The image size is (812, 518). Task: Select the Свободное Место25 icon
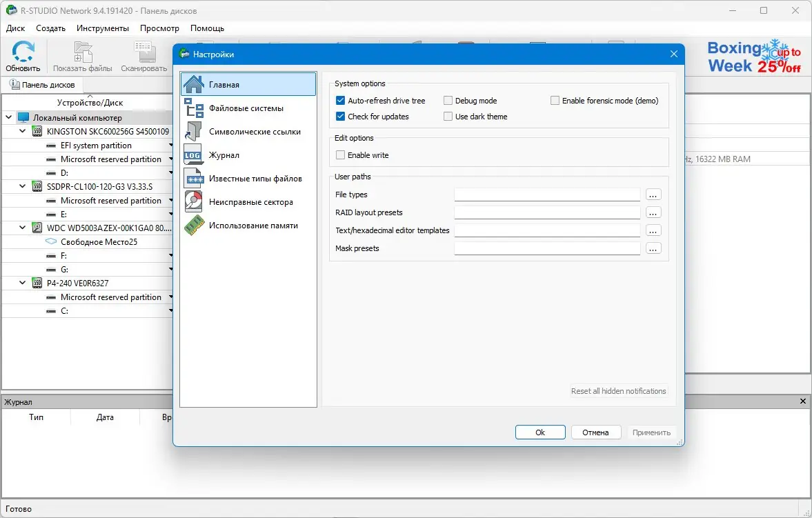click(51, 242)
